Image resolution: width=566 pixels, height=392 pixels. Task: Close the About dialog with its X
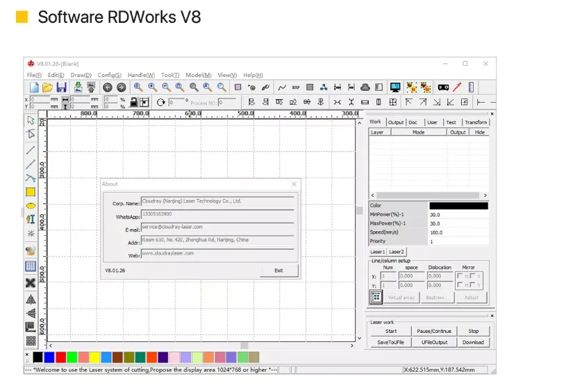coord(294,184)
